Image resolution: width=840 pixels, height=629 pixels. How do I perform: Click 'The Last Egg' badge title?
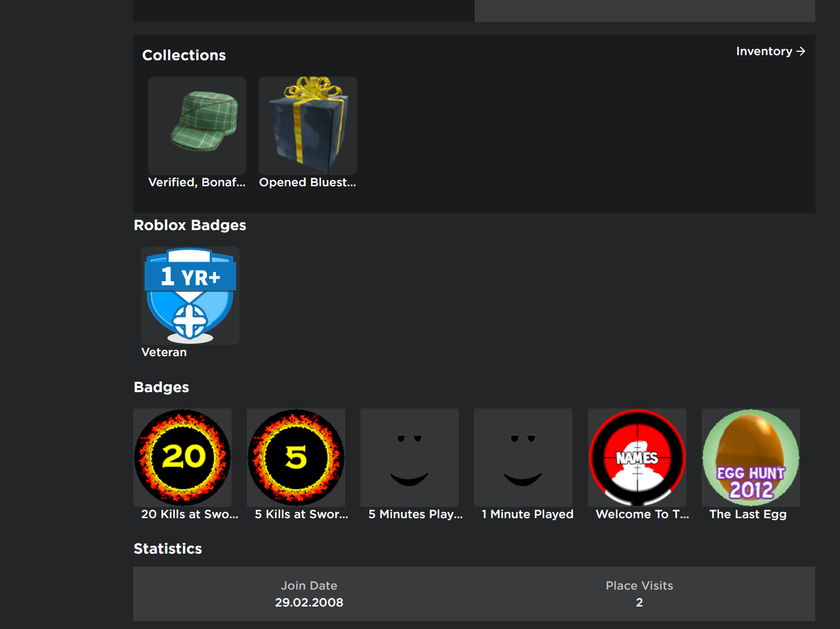[748, 514]
